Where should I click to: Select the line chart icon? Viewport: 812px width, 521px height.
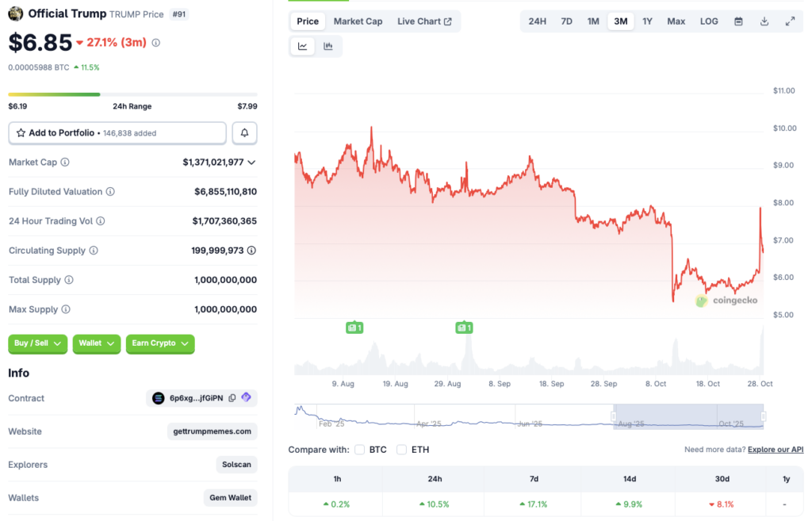[x=302, y=46]
